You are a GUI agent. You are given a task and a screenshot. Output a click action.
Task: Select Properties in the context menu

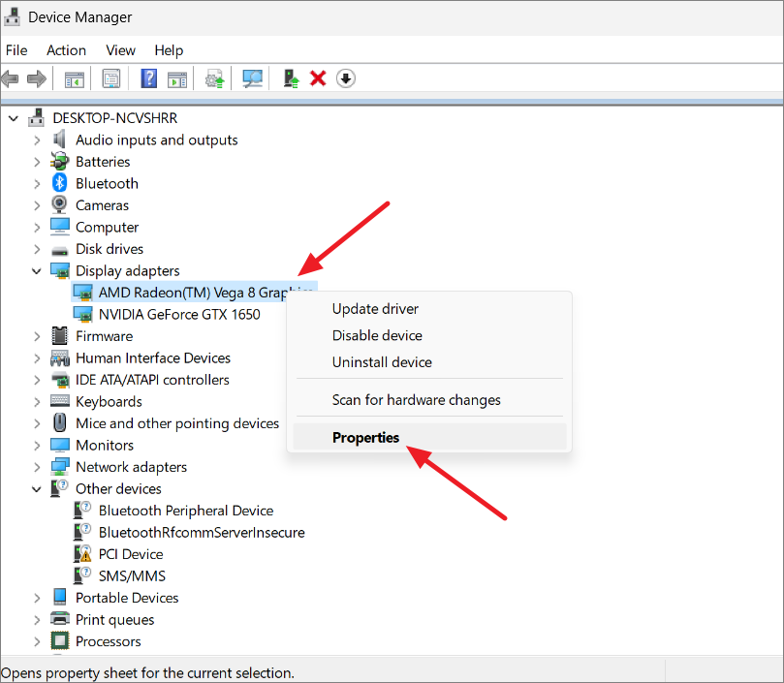(429, 438)
